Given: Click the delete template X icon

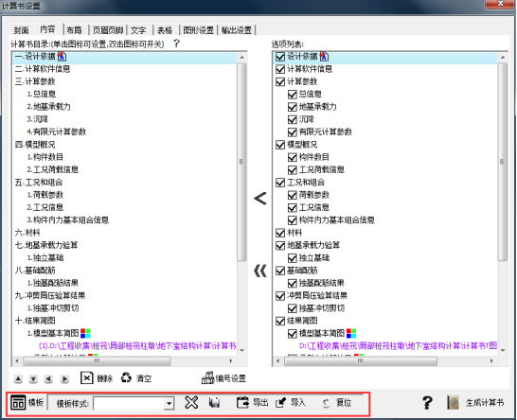Looking at the screenshot, I should click(x=191, y=402).
